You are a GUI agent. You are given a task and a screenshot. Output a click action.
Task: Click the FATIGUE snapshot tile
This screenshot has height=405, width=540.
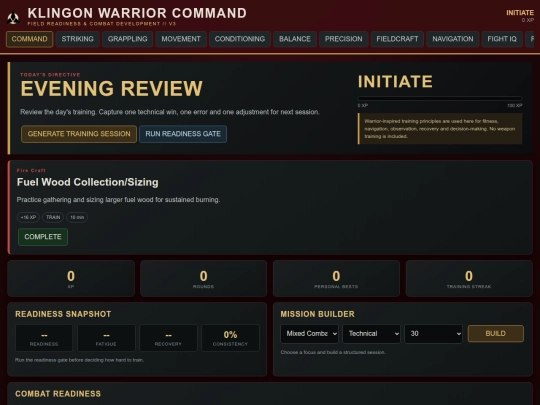pyautogui.click(x=106, y=338)
